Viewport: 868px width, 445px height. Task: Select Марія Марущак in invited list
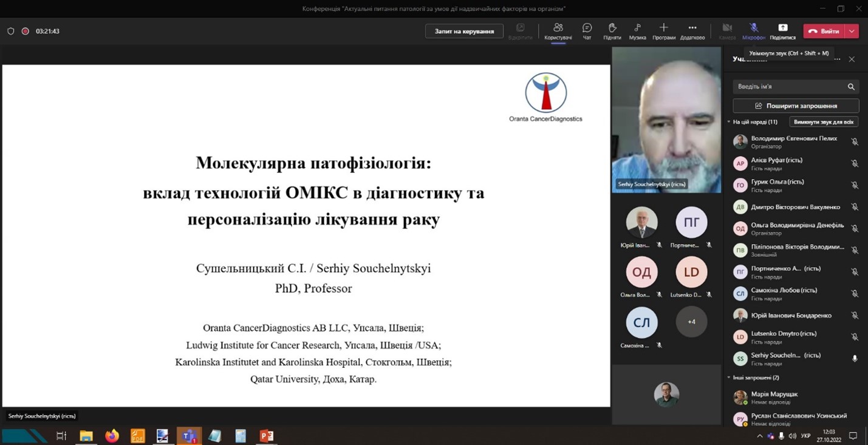pyautogui.click(x=774, y=398)
